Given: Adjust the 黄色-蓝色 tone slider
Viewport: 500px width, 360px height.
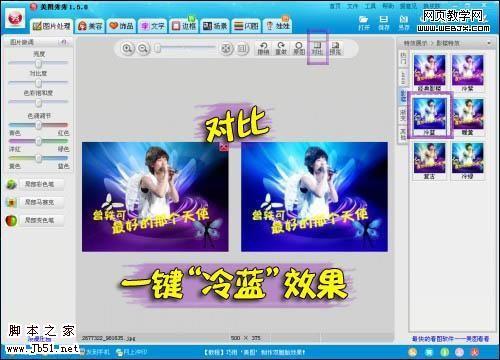Looking at the screenshot, I should [x=38, y=158].
